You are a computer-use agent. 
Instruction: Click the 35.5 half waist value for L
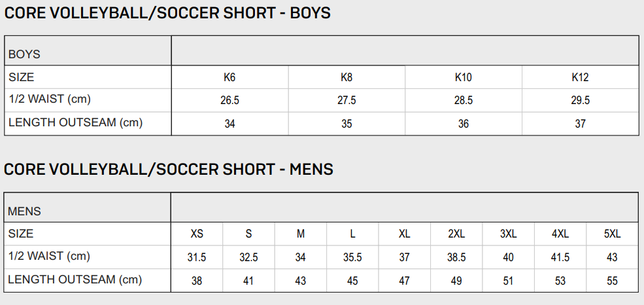[x=352, y=258]
